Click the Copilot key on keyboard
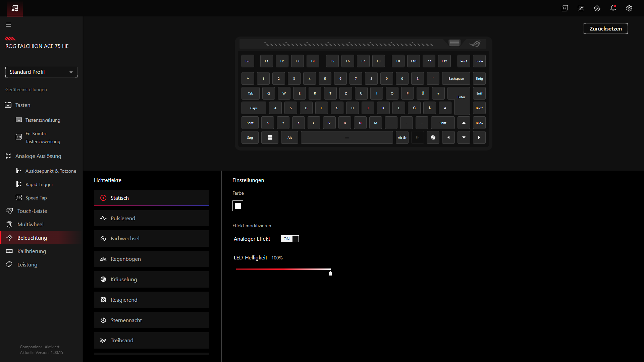The image size is (644, 362). pyautogui.click(x=433, y=137)
